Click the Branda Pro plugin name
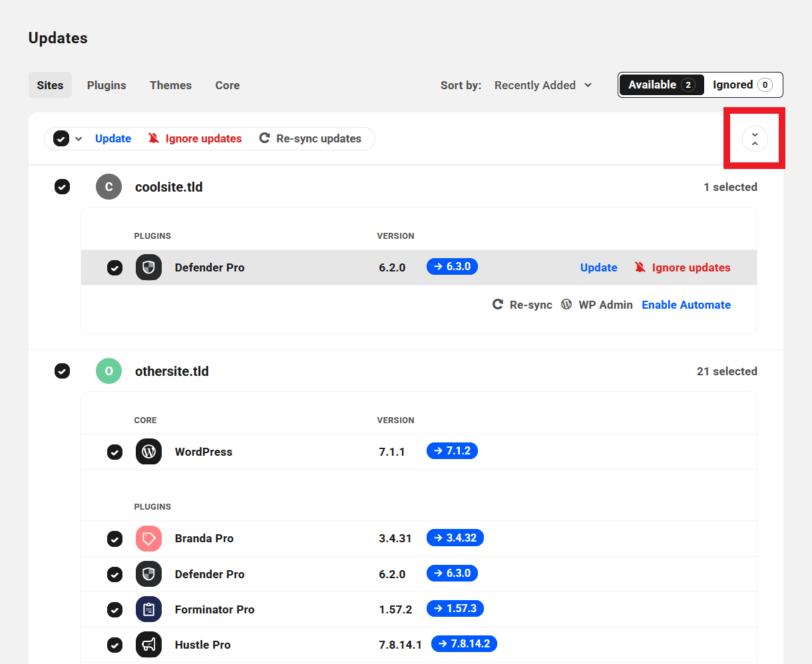 point(204,538)
